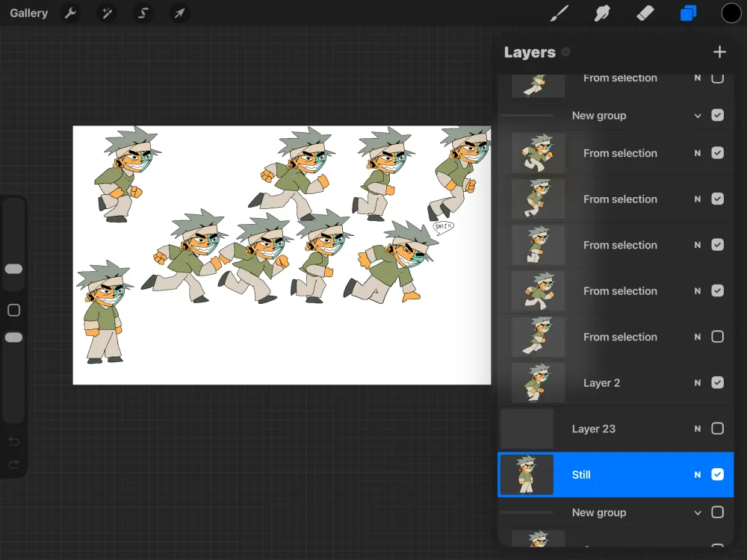747x560 pixels.
Task: Select the Brush tool
Action: tap(560, 13)
